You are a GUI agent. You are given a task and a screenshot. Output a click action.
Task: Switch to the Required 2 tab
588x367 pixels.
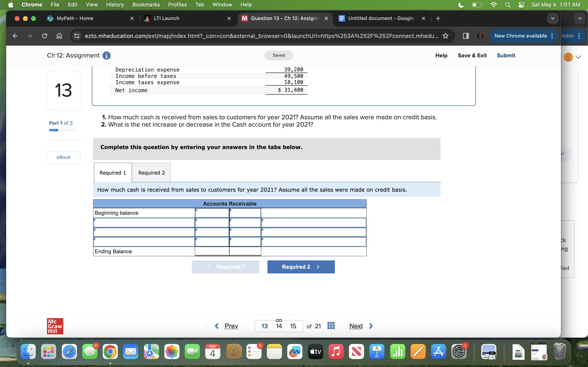(x=151, y=172)
